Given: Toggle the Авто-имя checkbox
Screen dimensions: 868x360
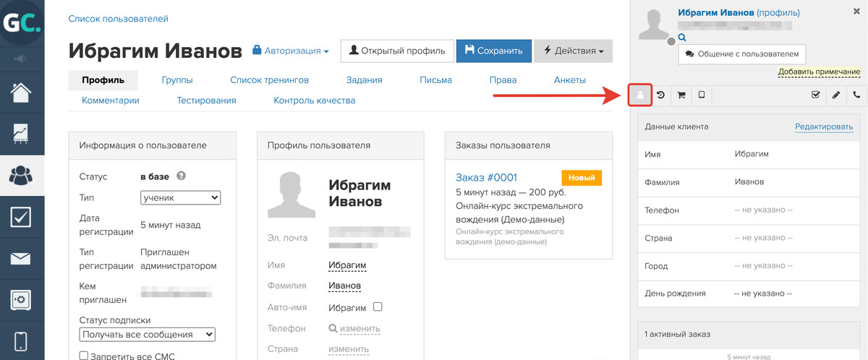Looking at the screenshot, I should (x=377, y=307).
